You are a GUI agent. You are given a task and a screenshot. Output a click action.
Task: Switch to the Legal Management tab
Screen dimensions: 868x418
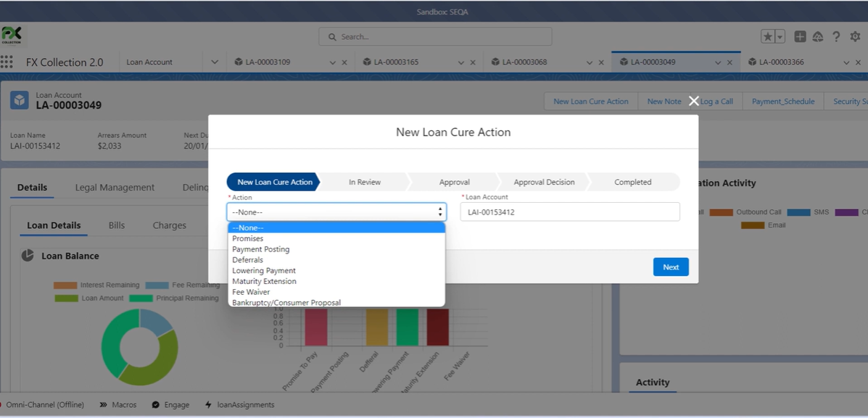pyautogui.click(x=114, y=187)
